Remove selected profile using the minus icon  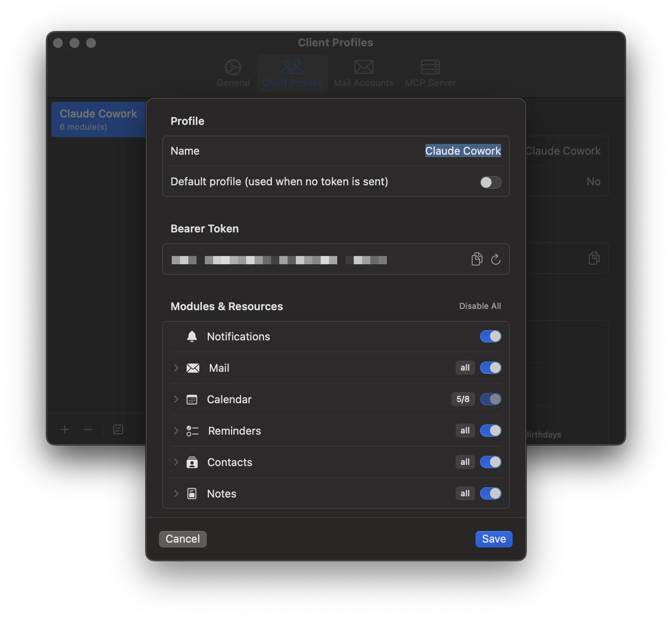pyautogui.click(x=87, y=430)
